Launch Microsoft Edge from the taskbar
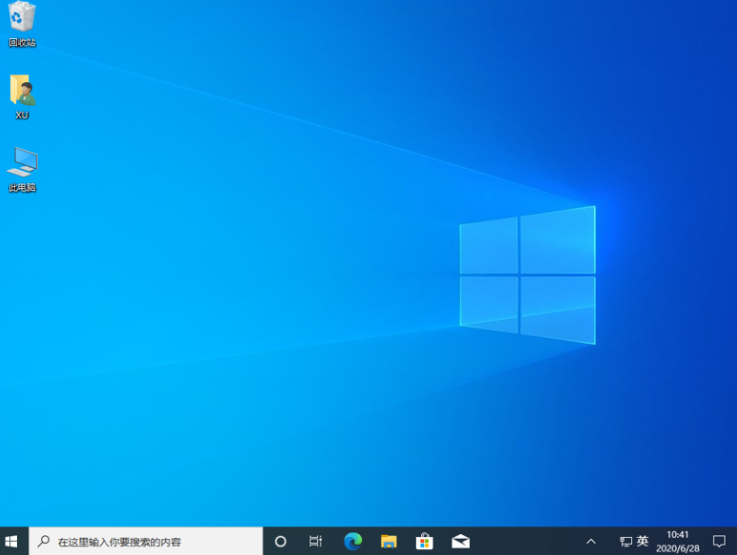737x555 pixels. click(352, 541)
